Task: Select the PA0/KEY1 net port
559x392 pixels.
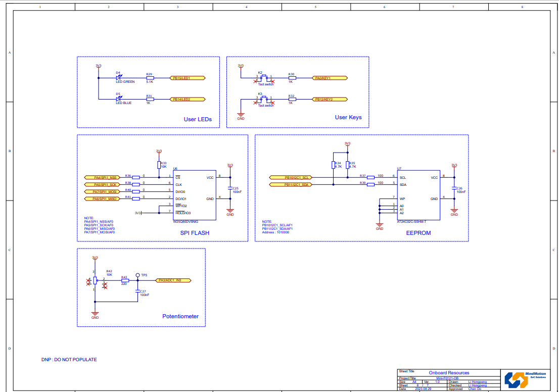Action: coord(331,78)
